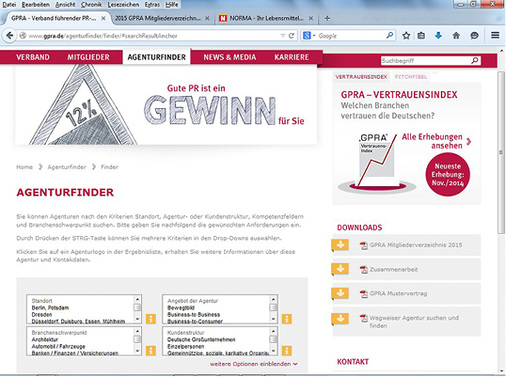The width and height of the screenshot is (506, 377).
Task: Open the Datei menu
Action: 9,4
